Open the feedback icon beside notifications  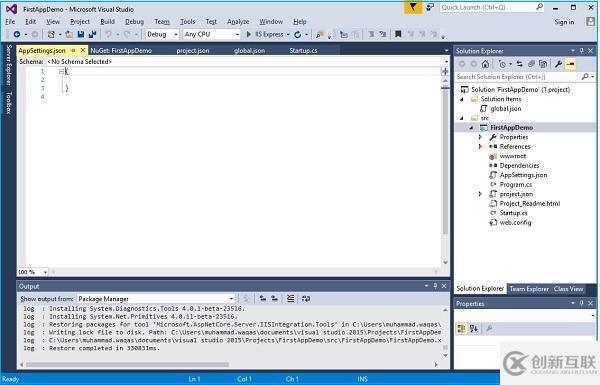point(430,7)
